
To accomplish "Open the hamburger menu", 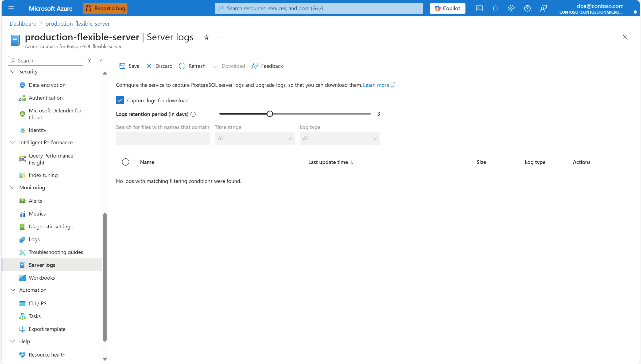I will click(11, 8).
